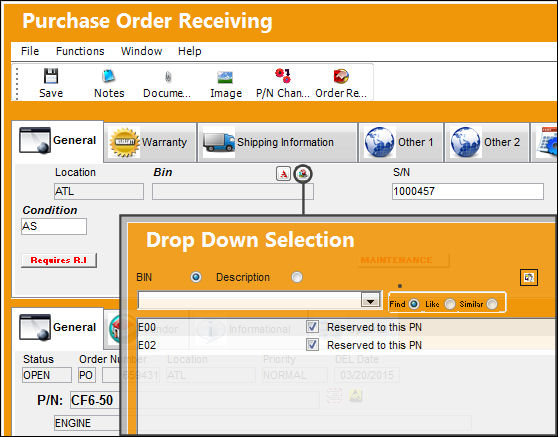The image size is (558, 437).
Task: Open the Other 2 tab
Action: coord(487,142)
